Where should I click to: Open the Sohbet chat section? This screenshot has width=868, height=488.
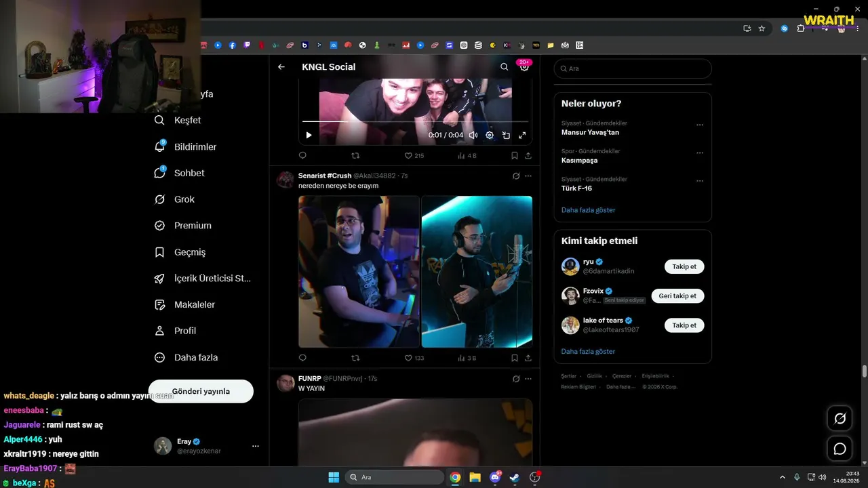180,173
